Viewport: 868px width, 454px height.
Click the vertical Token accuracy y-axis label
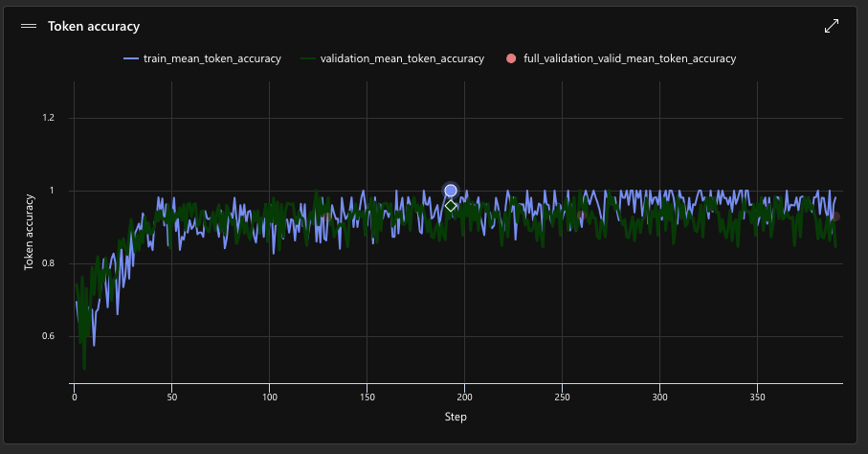click(x=29, y=232)
